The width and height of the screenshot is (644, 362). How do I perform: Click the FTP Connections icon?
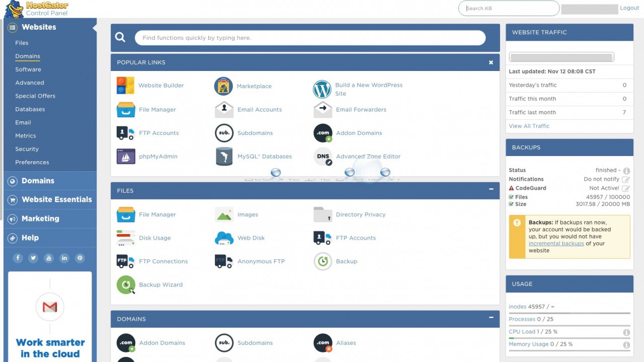tap(125, 261)
